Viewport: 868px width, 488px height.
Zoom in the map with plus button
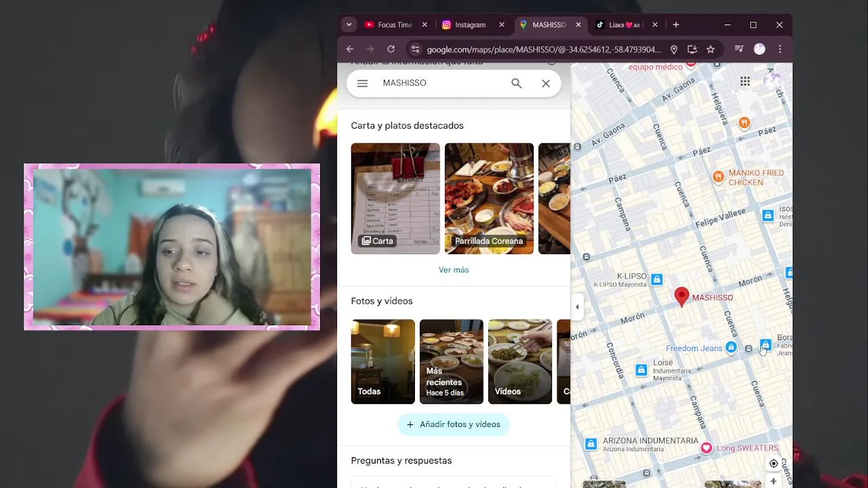click(774, 481)
